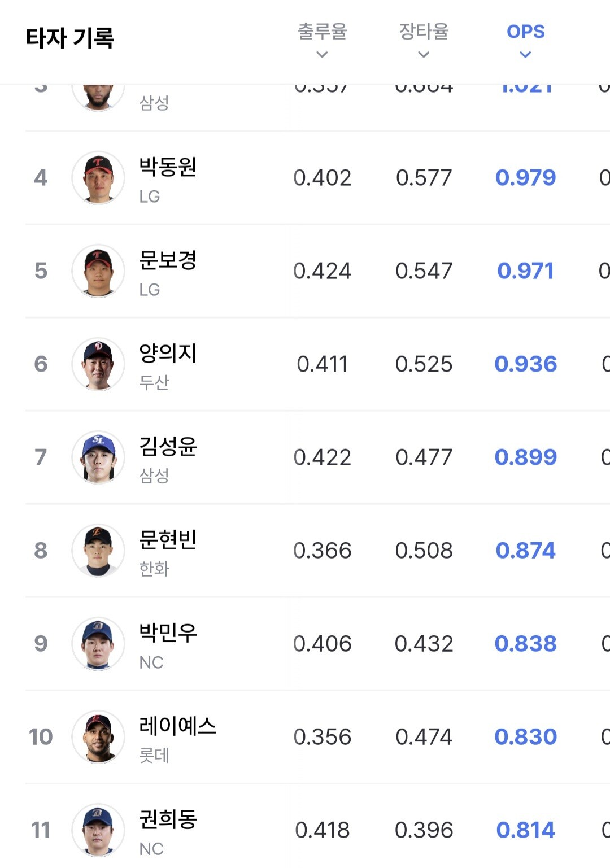Sort by 장타율 using the chevron
Image resolution: width=610 pixels, height=868 pixels.
point(424,55)
